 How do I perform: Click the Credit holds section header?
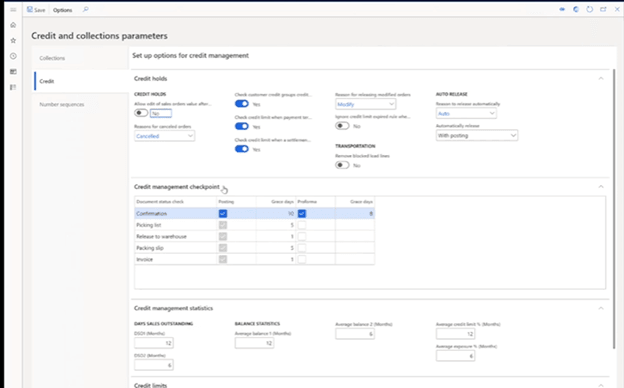click(150, 79)
